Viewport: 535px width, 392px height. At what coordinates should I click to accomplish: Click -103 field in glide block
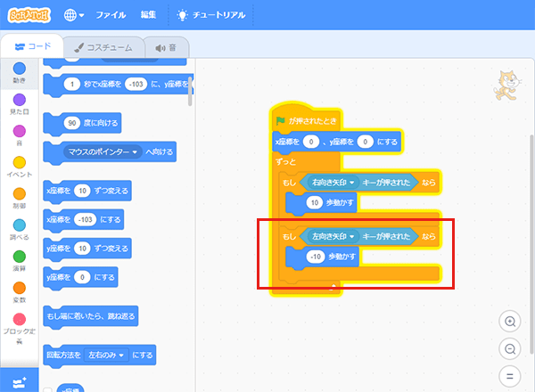136,84
